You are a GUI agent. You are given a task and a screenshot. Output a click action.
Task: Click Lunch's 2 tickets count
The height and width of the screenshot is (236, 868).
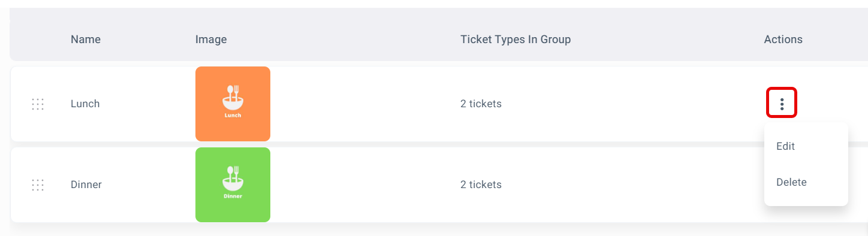[x=481, y=104]
